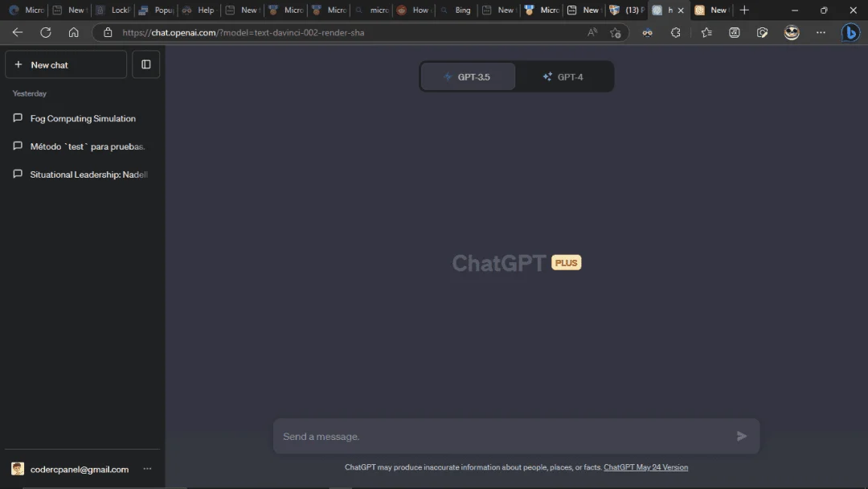Switch to the (13) P browser tab
This screenshot has width=868, height=489.
point(627,10)
